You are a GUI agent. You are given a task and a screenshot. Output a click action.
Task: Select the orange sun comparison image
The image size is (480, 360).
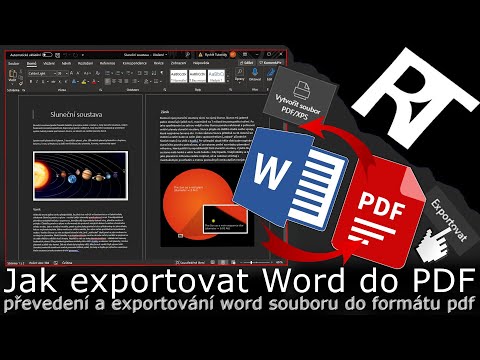pos(207,206)
